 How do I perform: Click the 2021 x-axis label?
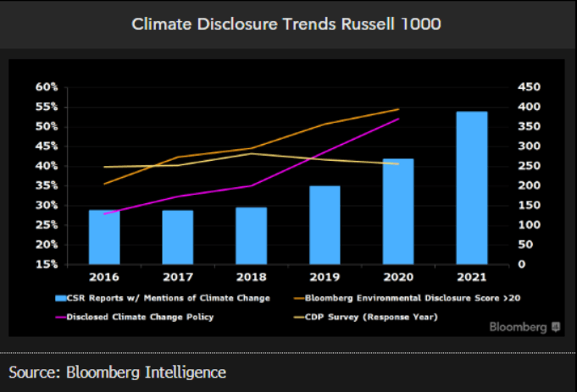coord(472,277)
